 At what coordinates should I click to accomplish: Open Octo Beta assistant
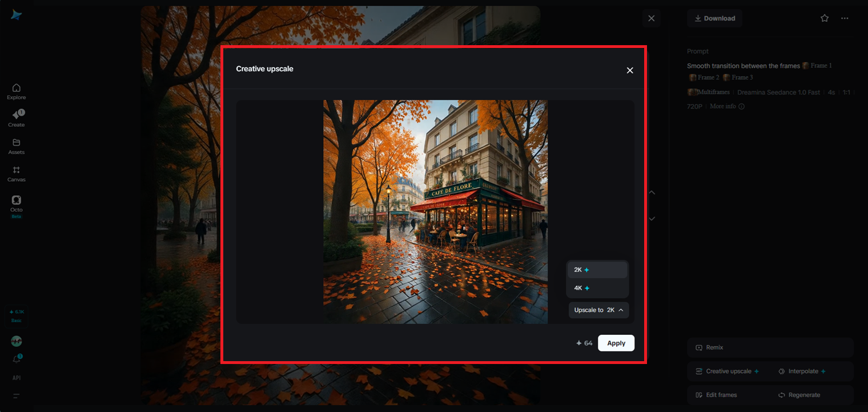pos(17,206)
